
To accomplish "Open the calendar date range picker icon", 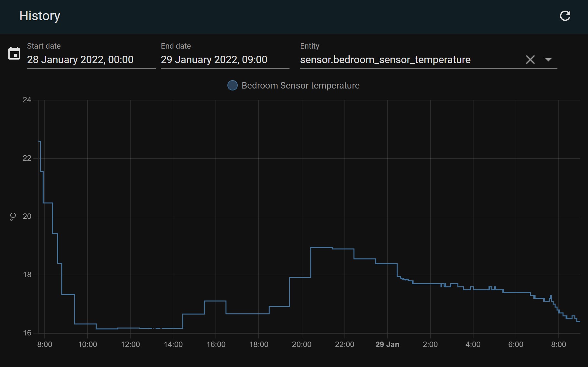I will pyautogui.click(x=14, y=53).
